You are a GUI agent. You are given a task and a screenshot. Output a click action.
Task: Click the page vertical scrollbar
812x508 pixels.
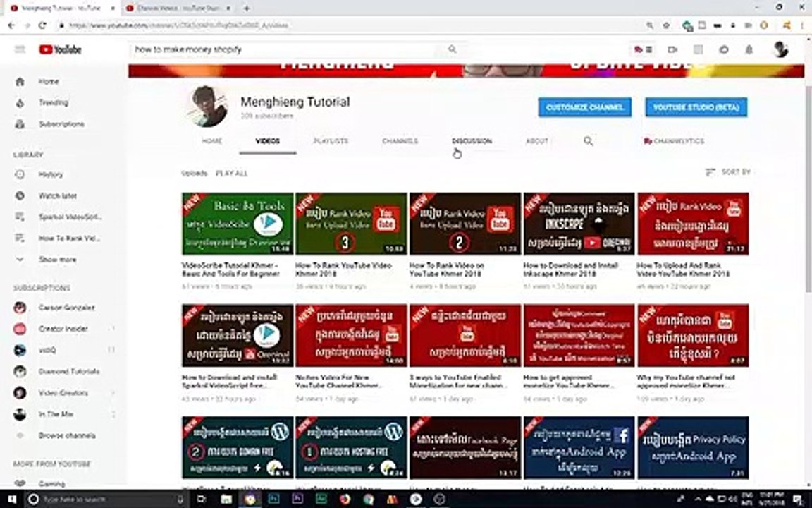(808, 189)
